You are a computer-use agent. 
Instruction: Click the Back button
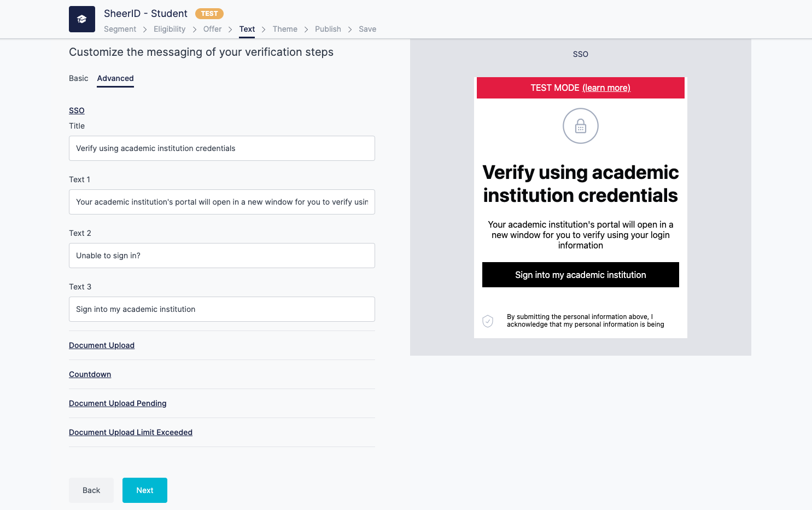click(91, 490)
